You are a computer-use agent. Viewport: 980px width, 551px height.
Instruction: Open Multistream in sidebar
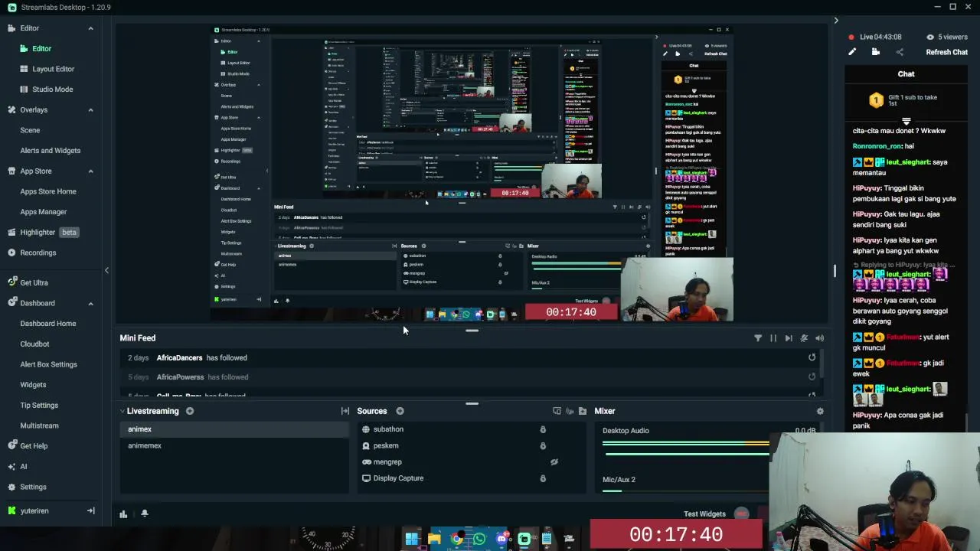click(x=39, y=425)
